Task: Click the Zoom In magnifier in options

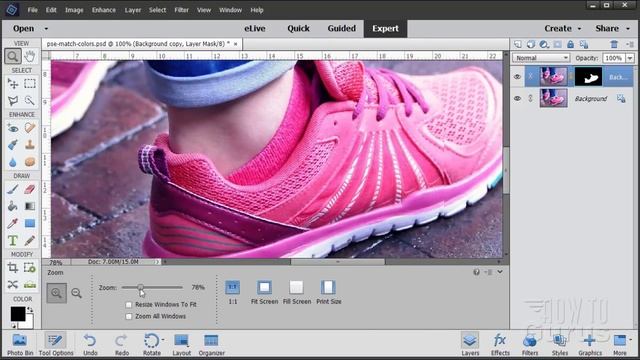Action: click(x=56, y=293)
